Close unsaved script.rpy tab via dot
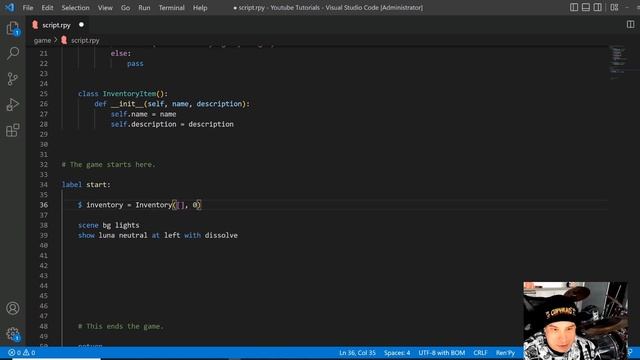The height and width of the screenshot is (360, 640). tap(81, 24)
